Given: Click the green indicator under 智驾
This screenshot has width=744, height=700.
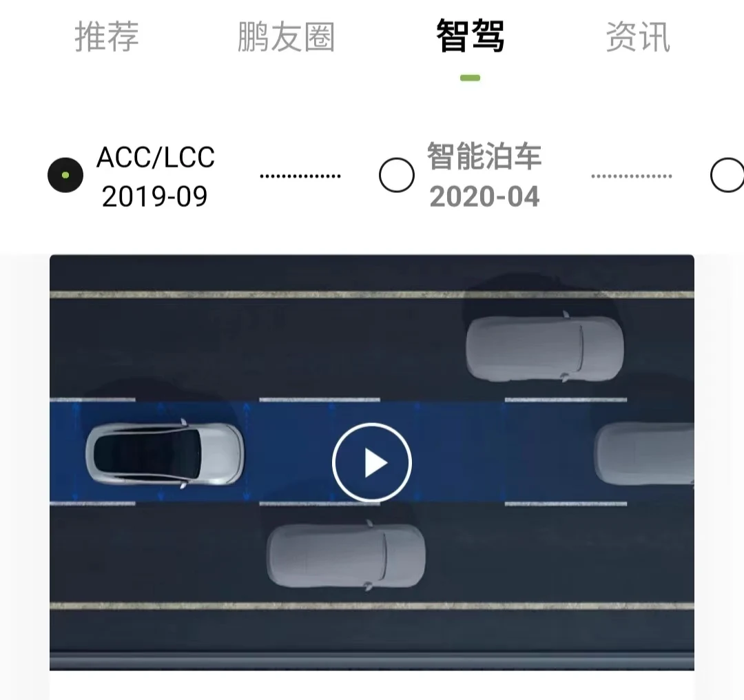Looking at the screenshot, I should click(471, 78).
